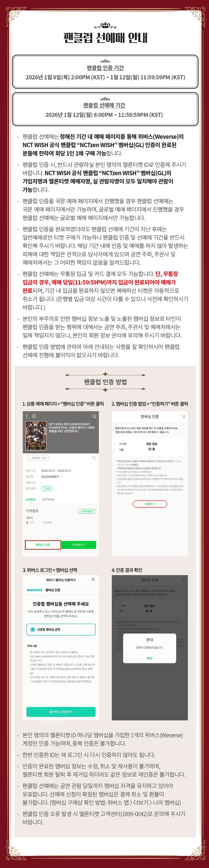Tap the back arrow in the ticket page header
The image size is (209, 868).
tap(27, 416)
